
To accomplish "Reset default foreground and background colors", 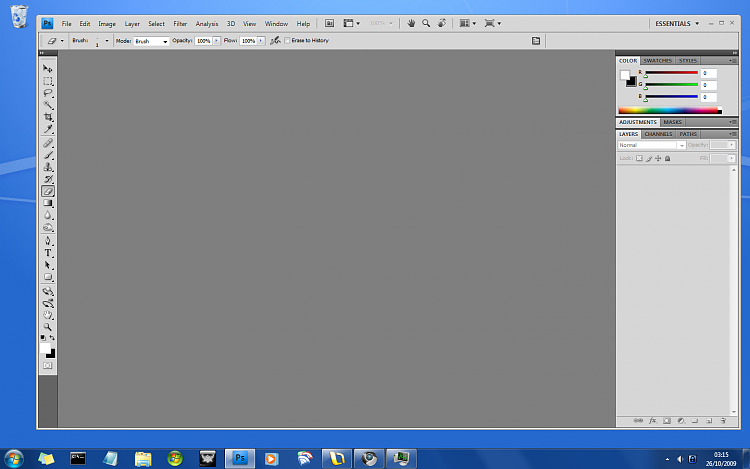I will pos(43,338).
